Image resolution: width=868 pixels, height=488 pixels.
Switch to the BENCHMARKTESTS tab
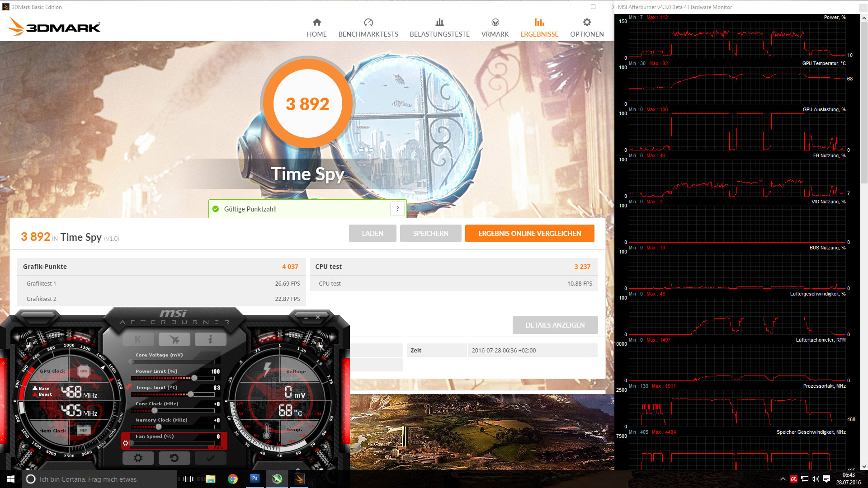pyautogui.click(x=368, y=28)
